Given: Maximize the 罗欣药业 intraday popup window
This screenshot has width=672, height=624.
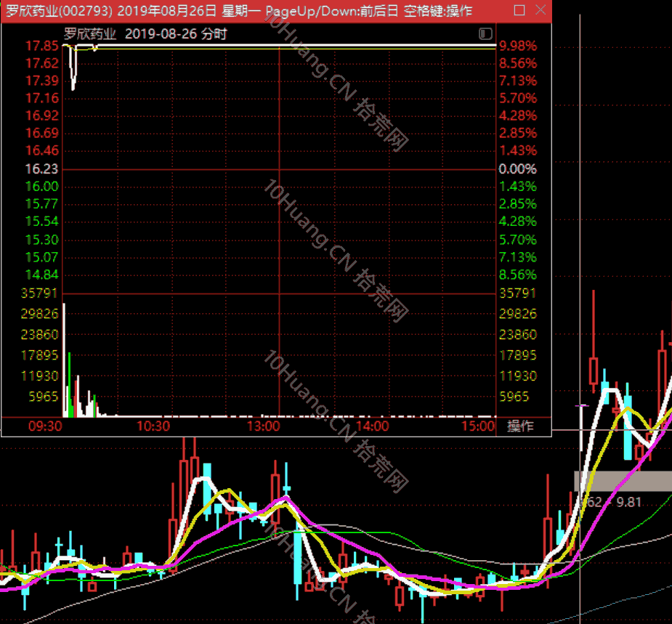Looking at the screenshot, I should [519, 10].
